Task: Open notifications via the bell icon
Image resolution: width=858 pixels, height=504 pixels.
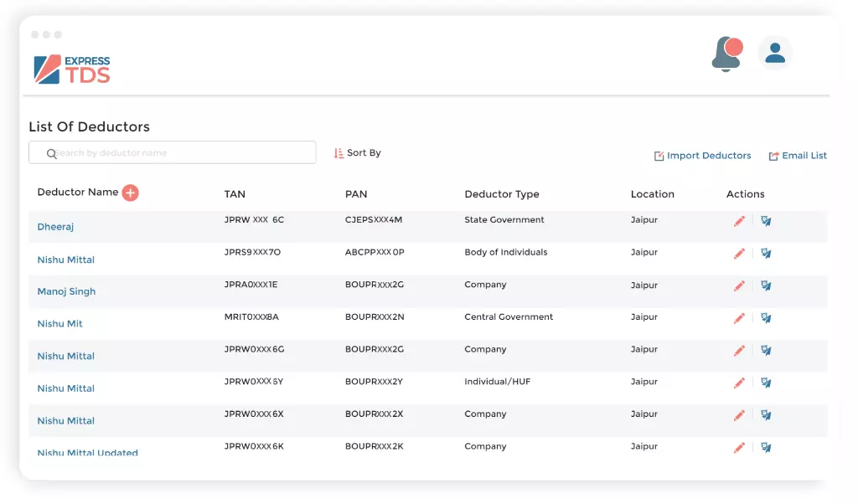Action: [726, 52]
